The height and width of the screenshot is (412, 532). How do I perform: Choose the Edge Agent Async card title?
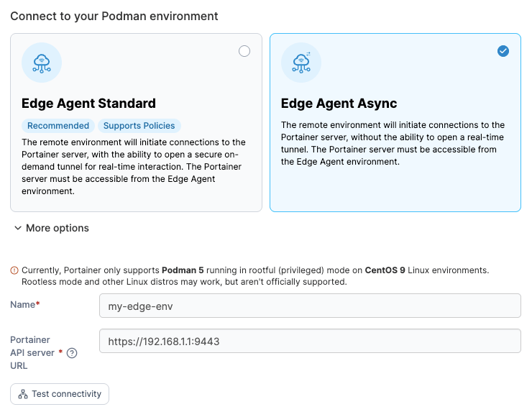pos(339,104)
